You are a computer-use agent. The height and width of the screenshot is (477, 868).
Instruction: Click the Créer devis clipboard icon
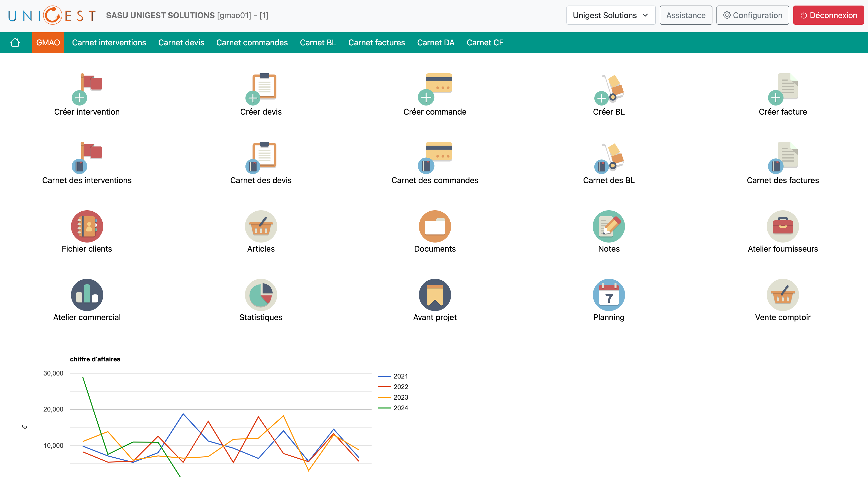[261, 89]
